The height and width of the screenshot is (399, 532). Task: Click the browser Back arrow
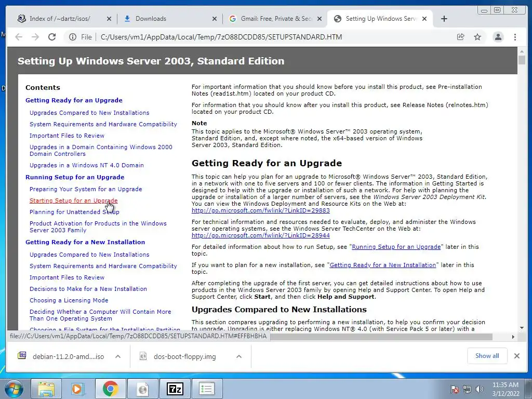coord(19,37)
